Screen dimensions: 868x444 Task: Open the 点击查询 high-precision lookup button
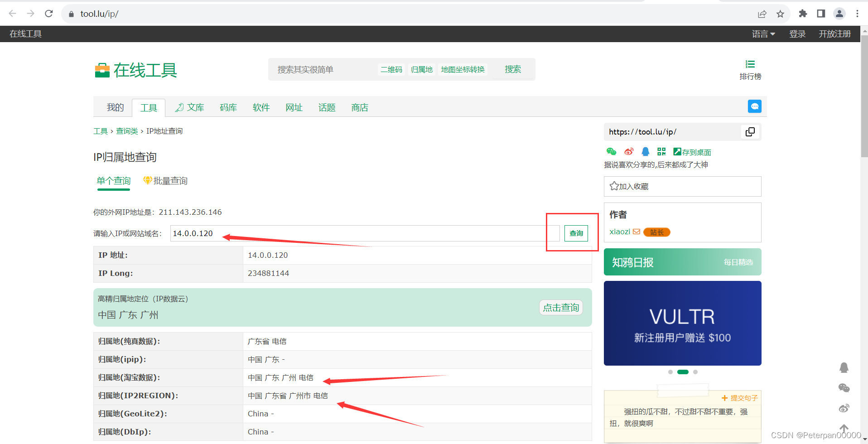click(561, 307)
